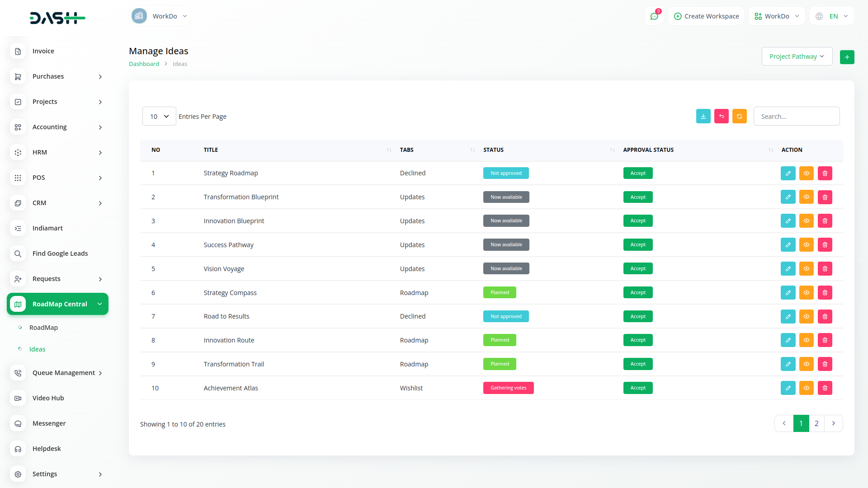Viewport: 868px width, 488px height.
Task: Click the orange refresh icon button
Action: [x=739, y=117]
